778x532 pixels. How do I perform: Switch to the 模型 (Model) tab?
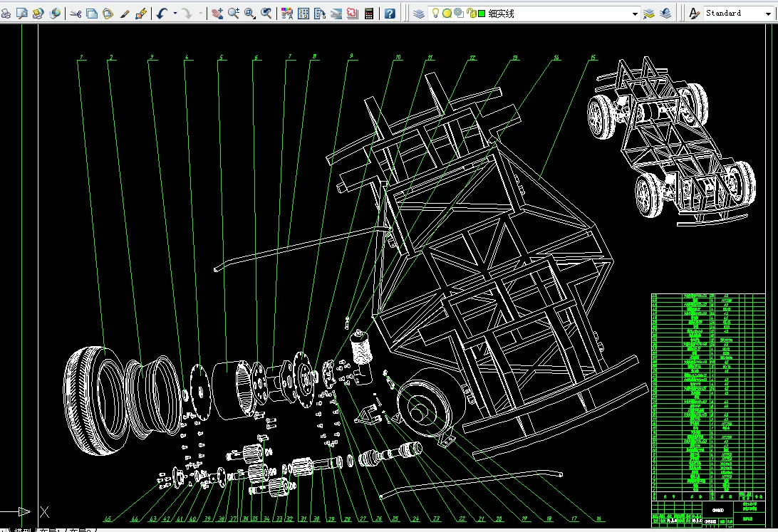[x=24, y=530]
